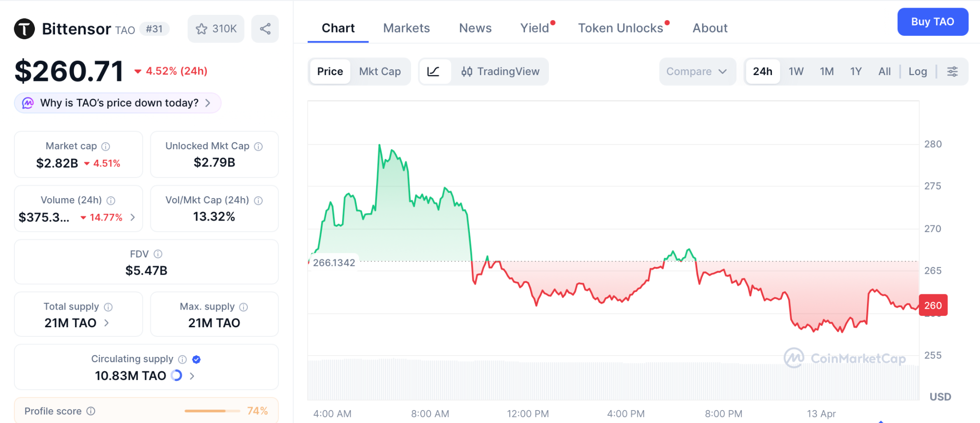Viewport: 980px width, 423px height.
Task: Switch chart to Mkt Cap view
Action: click(380, 71)
